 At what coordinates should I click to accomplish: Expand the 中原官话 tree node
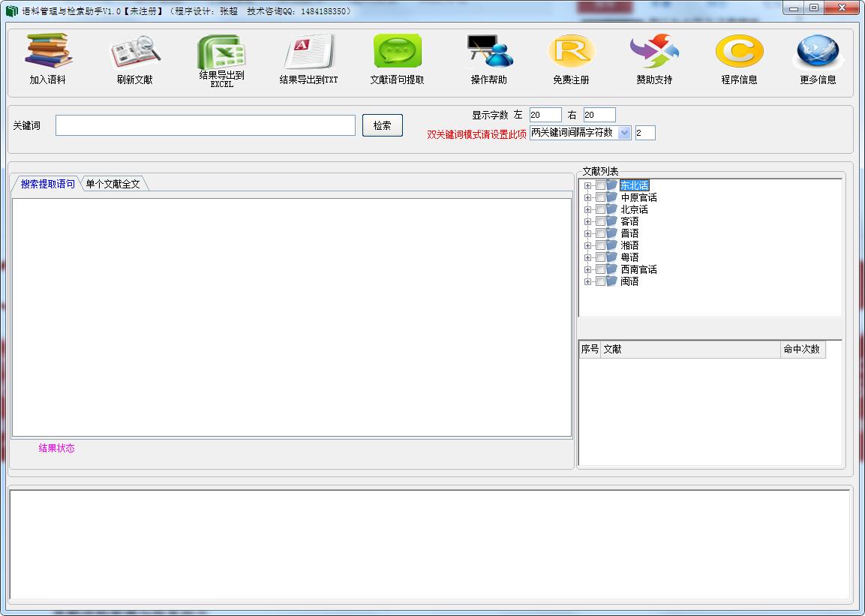pos(587,198)
